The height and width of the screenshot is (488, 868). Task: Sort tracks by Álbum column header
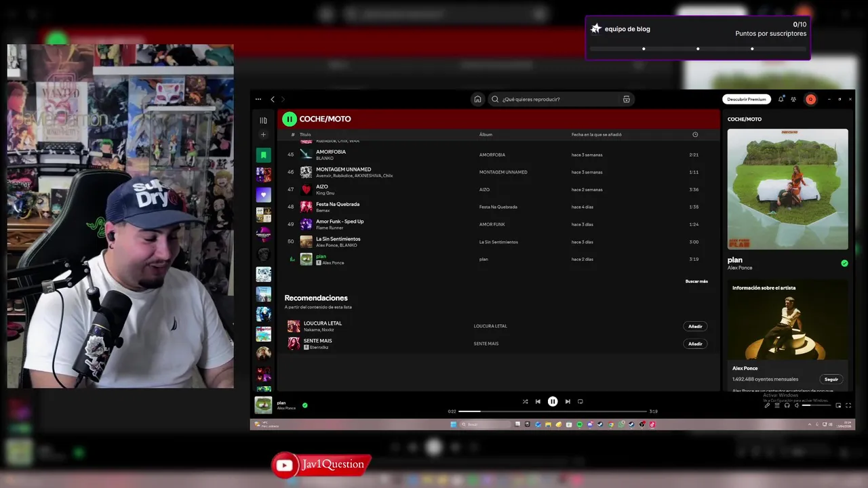[486, 134]
